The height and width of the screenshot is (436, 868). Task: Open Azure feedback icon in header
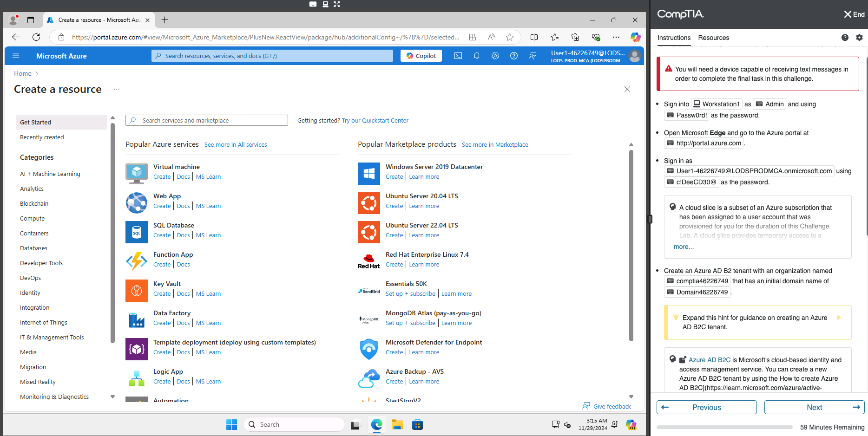point(533,56)
